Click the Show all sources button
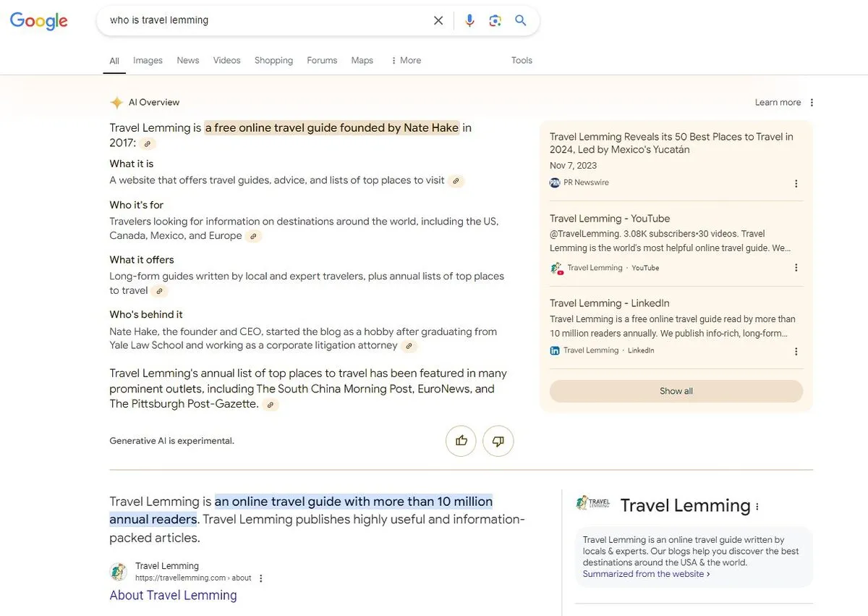The image size is (868, 616). 676,391
